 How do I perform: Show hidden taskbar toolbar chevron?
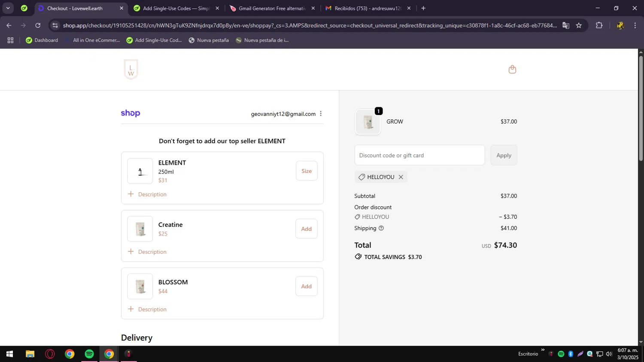point(543,350)
